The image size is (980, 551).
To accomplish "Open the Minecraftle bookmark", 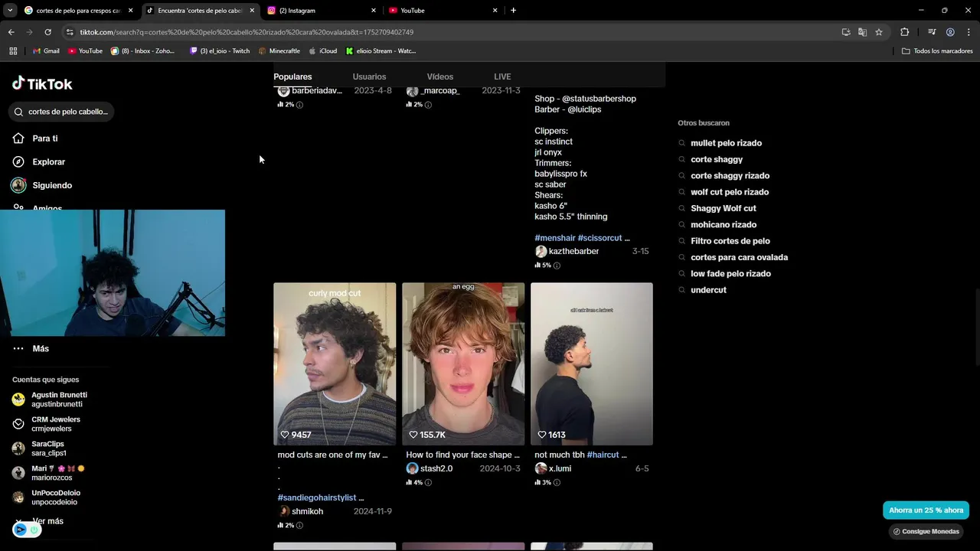I will click(x=279, y=51).
